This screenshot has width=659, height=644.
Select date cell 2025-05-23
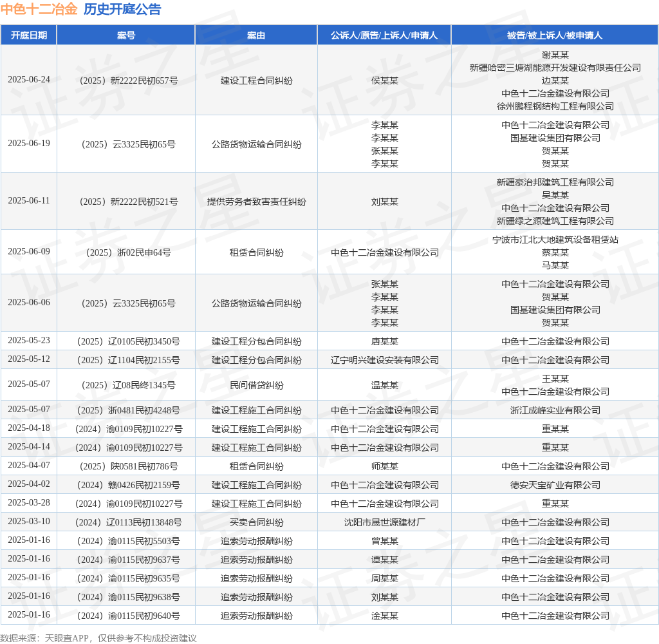click(x=29, y=340)
